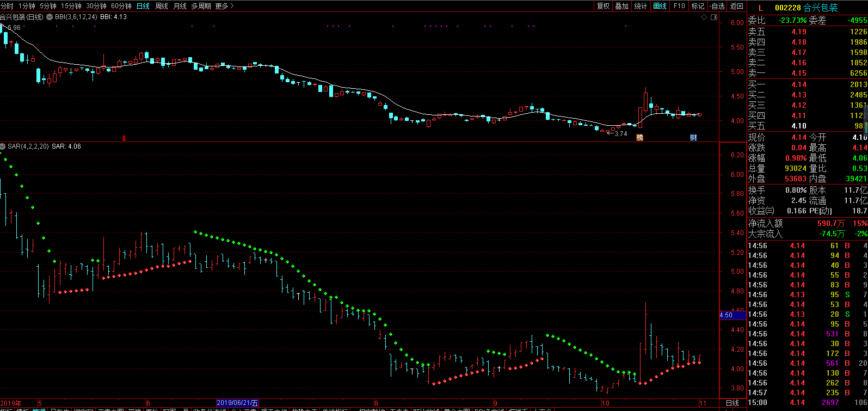
Task: Click the BBI(3,6,12,24) indicator label
Action: tap(76, 17)
